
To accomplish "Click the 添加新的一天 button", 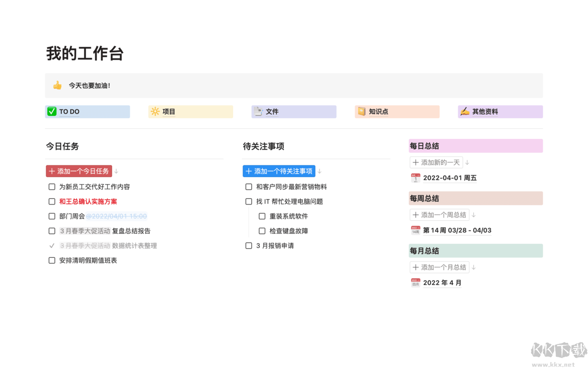I will [x=436, y=162].
